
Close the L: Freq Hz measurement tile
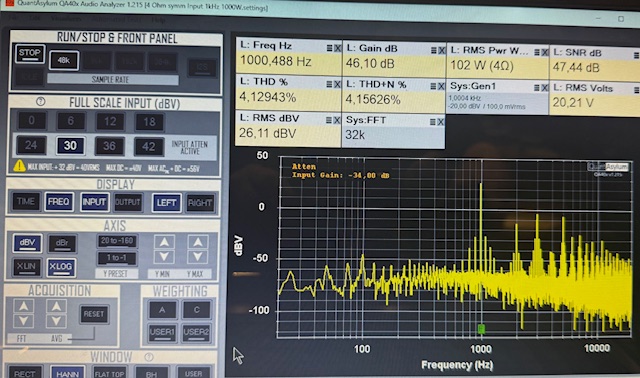pos(338,48)
